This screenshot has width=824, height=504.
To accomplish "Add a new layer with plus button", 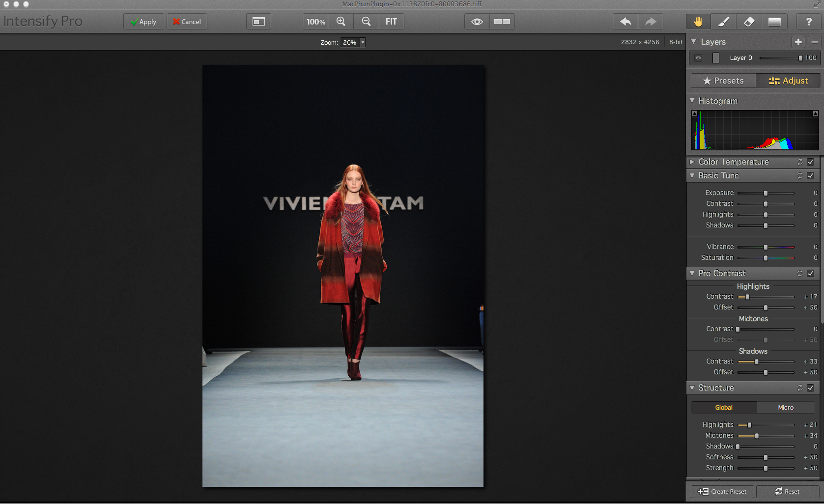I will pos(798,42).
